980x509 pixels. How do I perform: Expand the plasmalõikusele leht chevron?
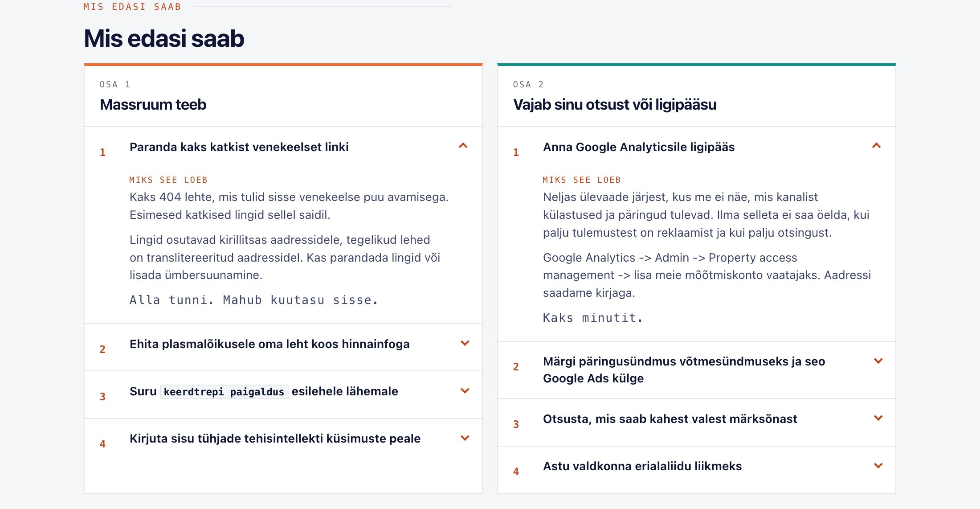pyautogui.click(x=465, y=343)
